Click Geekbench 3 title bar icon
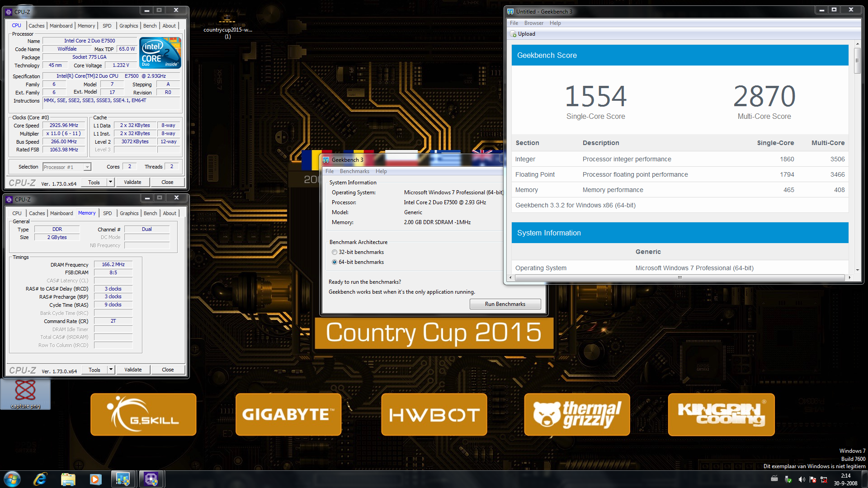 pyautogui.click(x=326, y=160)
